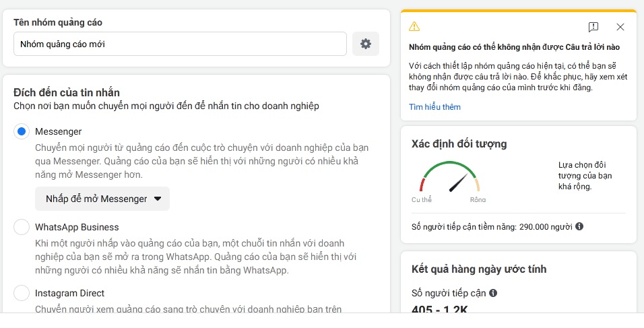The width and height of the screenshot is (644, 328).
Task: Click the Kết quả hàng ngày ước tính heading
Action: (479, 269)
